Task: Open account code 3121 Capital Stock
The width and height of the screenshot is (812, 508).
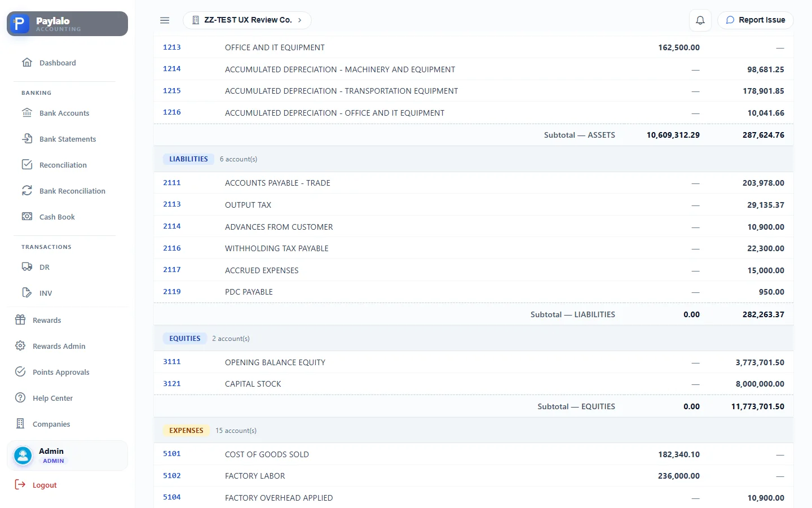Action: pyautogui.click(x=172, y=384)
